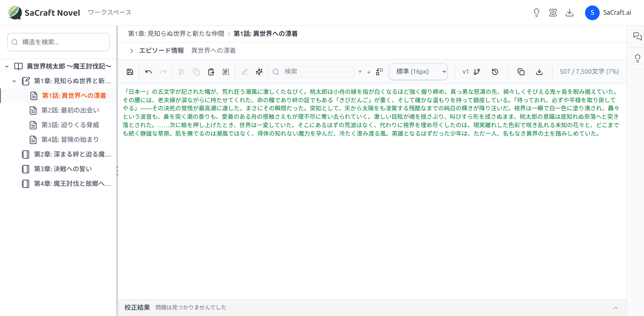Click the select-all text icon
Screen dimensions: 644x316
pos(226,72)
